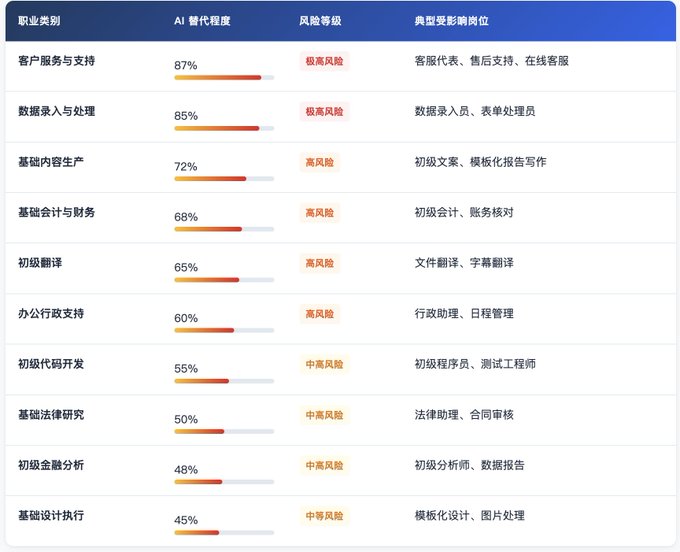Screen dimensions: 680x552
Task: Click the 87% progress bar
Action: tap(224, 78)
